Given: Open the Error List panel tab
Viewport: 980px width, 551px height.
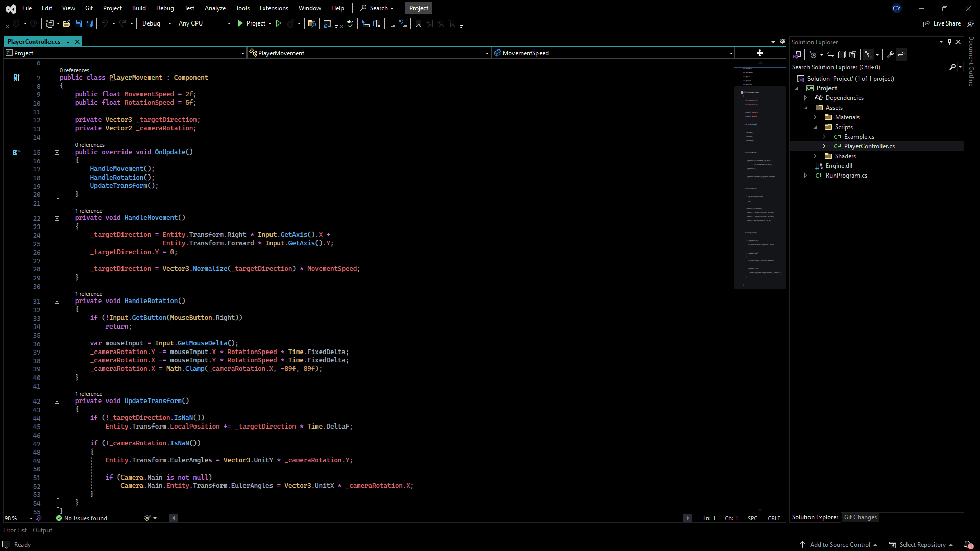Looking at the screenshot, I should tap(15, 530).
